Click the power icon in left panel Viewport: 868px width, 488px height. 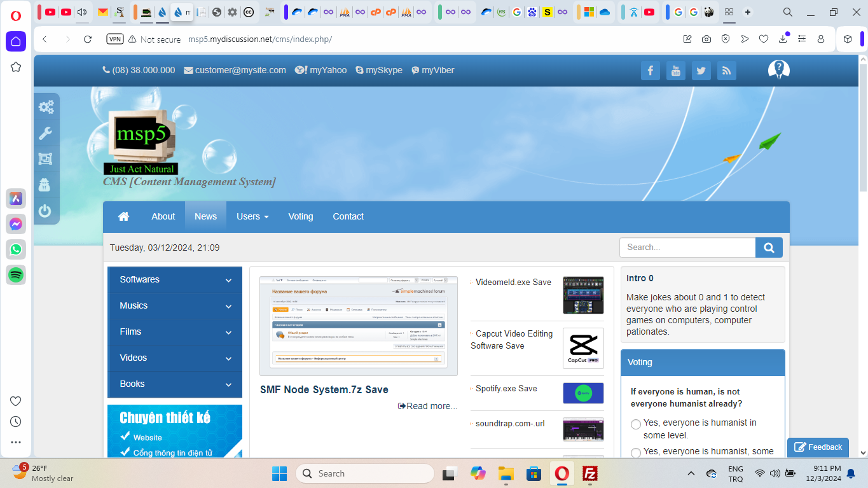point(45,211)
